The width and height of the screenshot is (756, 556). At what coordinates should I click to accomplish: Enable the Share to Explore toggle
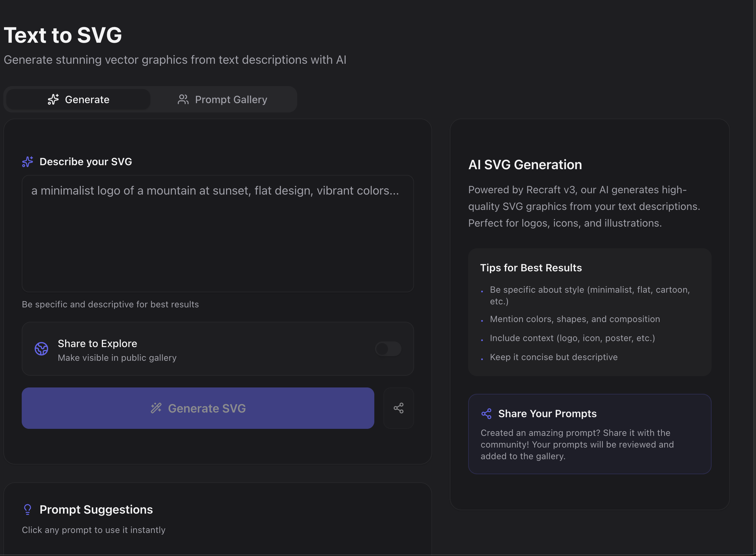click(388, 349)
